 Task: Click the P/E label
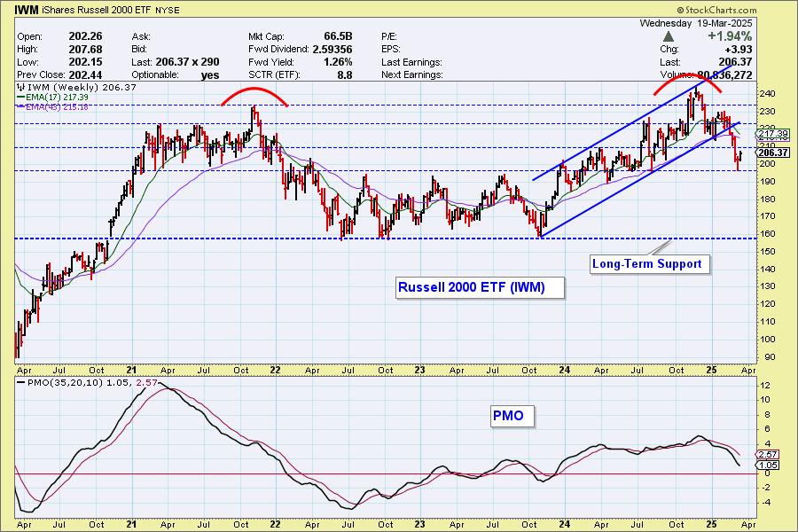pos(389,36)
